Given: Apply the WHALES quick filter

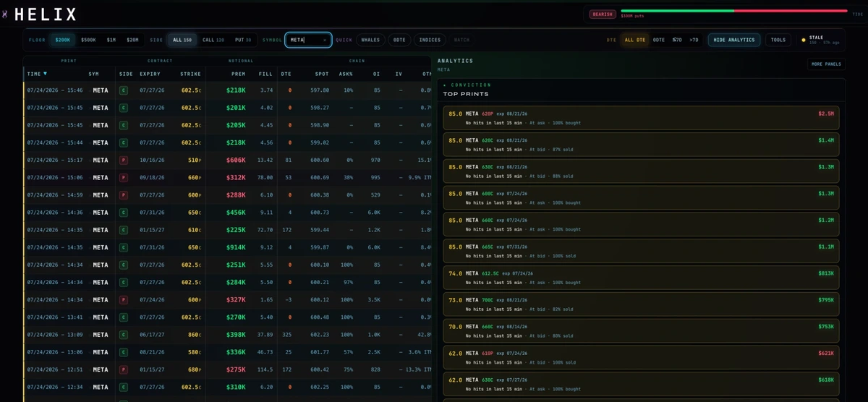Looking at the screenshot, I should [x=370, y=40].
